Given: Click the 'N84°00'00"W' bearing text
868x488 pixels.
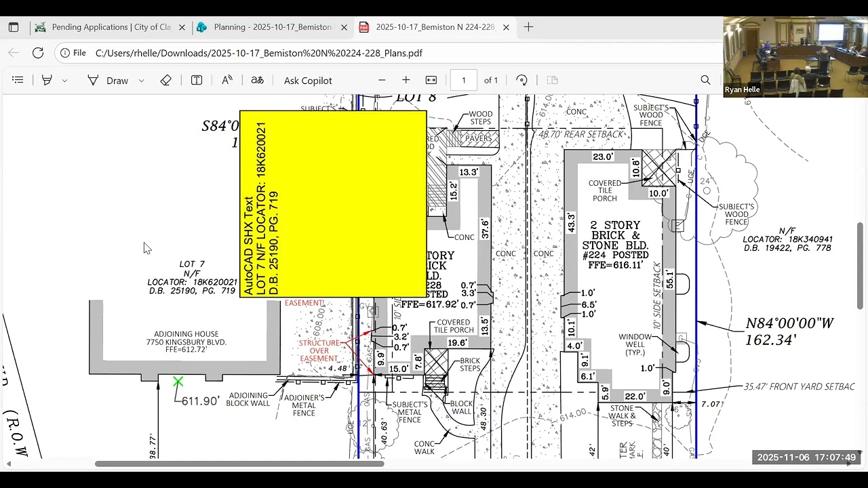Looking at the screenshot, I should pyautogui.click(x=789, y=324).
